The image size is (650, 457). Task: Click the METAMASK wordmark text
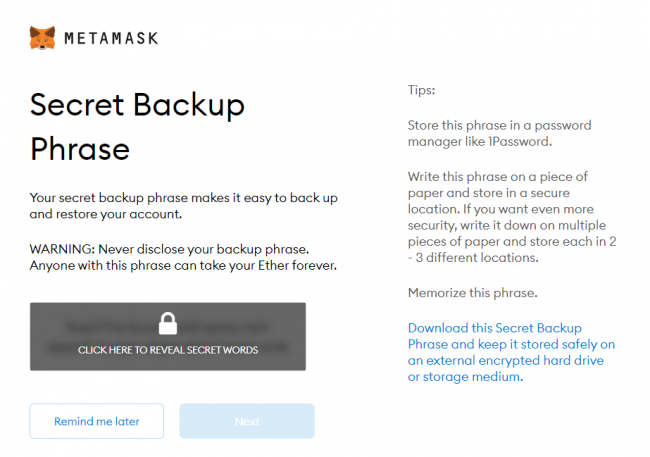[110, 39]
